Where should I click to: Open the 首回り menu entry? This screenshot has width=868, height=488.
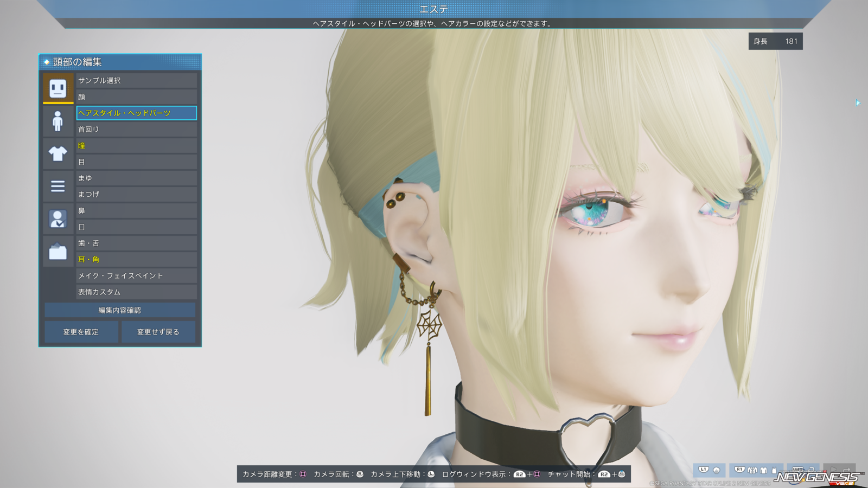[x=136, y=129]
